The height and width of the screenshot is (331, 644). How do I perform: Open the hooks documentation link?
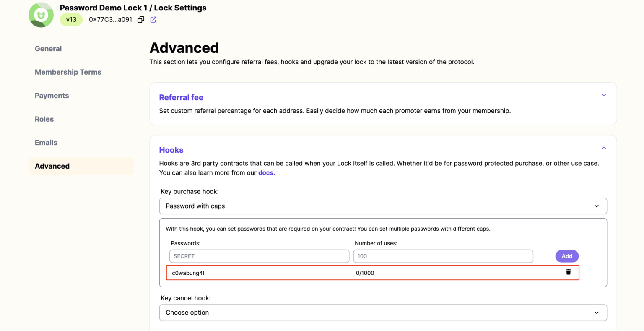point(267,172)
